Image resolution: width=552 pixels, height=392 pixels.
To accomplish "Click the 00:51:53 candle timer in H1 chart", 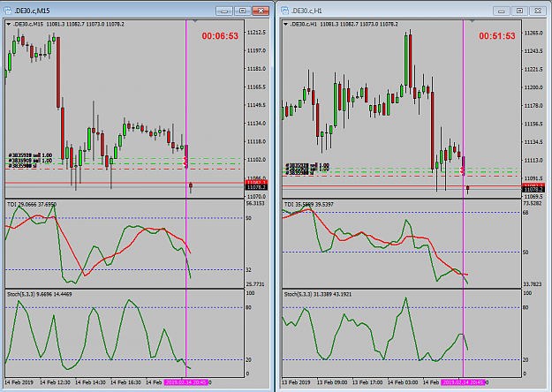I will pos(497,36).
